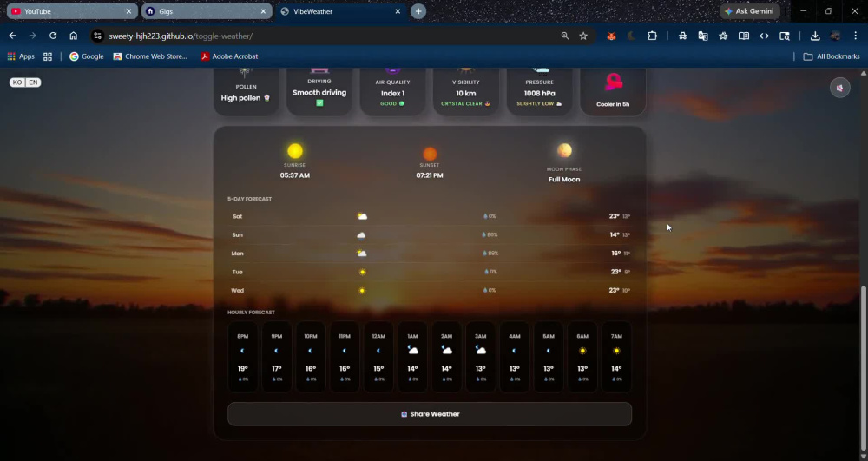Open the Chrome three-dot menu
The image size is (868, 461).
point(855,36)
